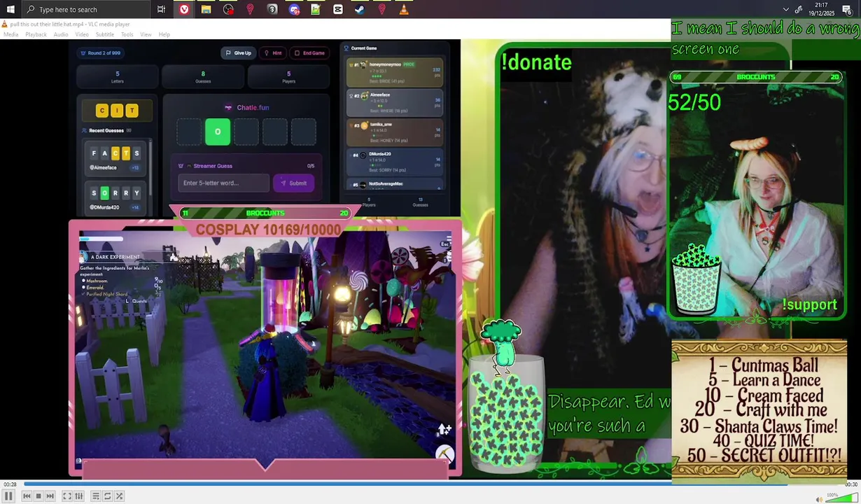Open the grey rounded-square taskbar icon beside Discord
Viewport: 861px width, 504px height.
(272, 9)
